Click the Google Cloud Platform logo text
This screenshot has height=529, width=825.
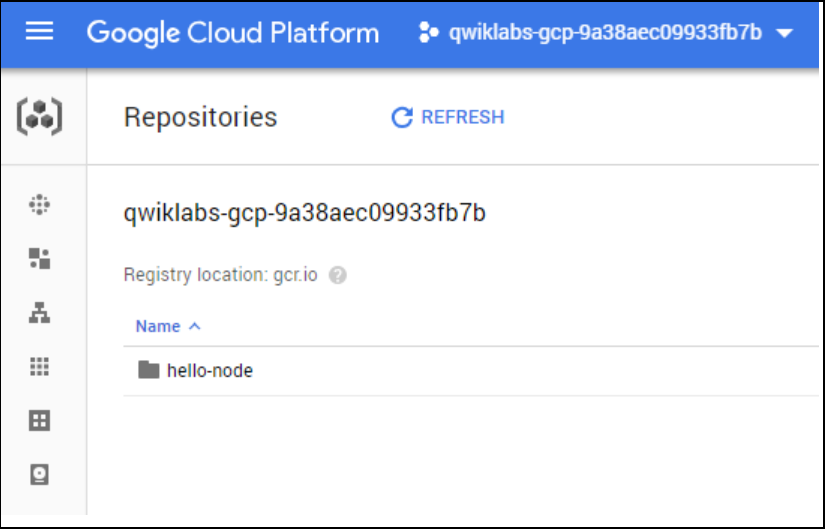tap(233, 33)
